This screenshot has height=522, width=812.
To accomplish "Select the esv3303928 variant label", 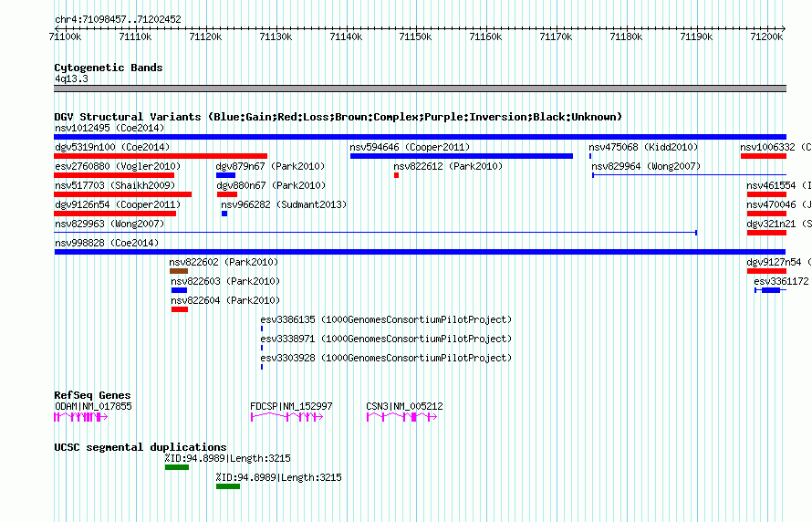I will 386,358.
